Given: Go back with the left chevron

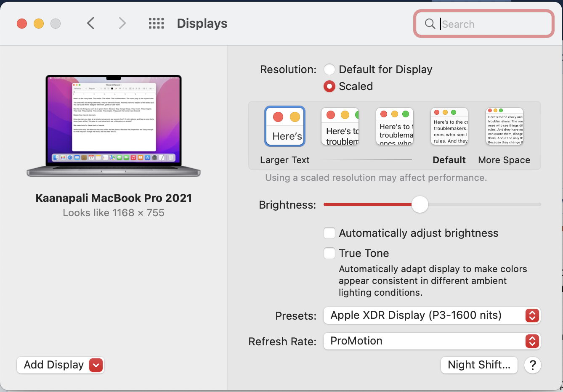Looking at the screenshot, I should tap(90, 23).
